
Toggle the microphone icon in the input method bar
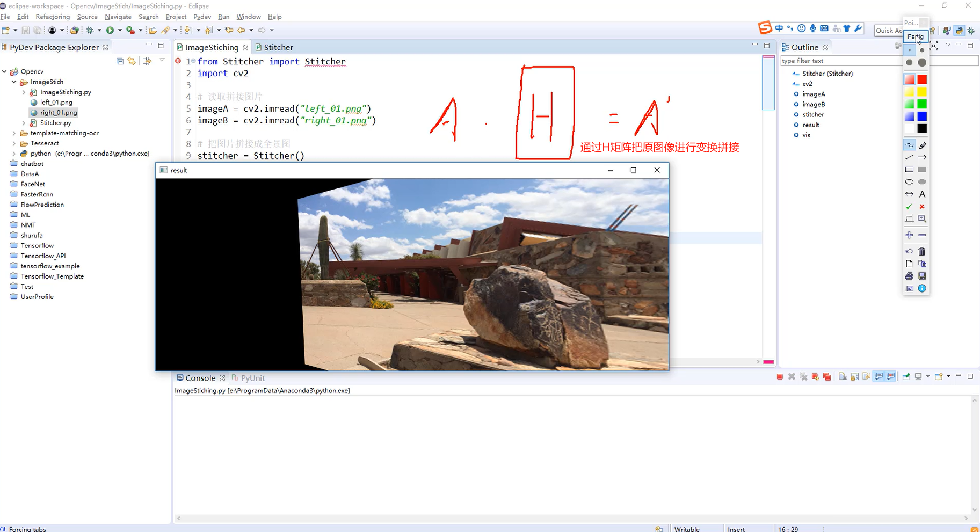[813, 28]
